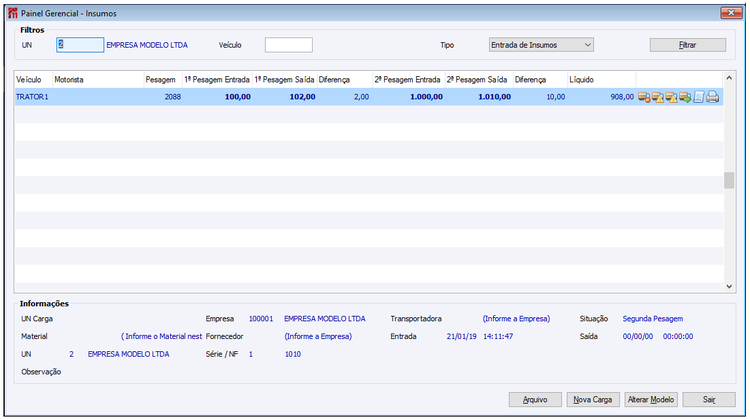Click the Empresa code 100001

coord(261,319)
